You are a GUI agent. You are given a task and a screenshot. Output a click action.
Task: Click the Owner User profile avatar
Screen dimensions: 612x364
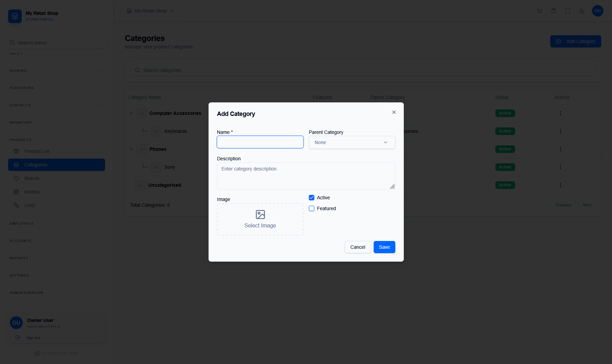coord(16,323)
